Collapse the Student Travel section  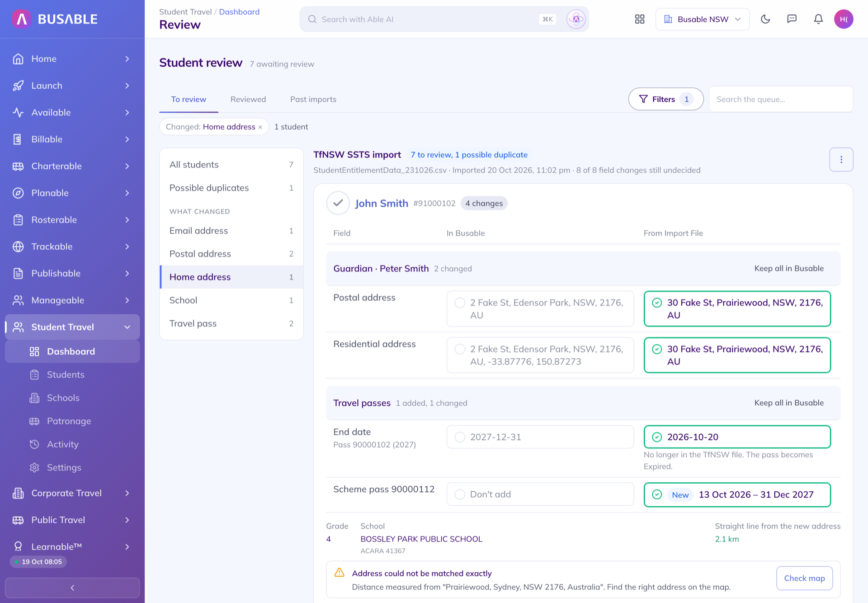72,327
